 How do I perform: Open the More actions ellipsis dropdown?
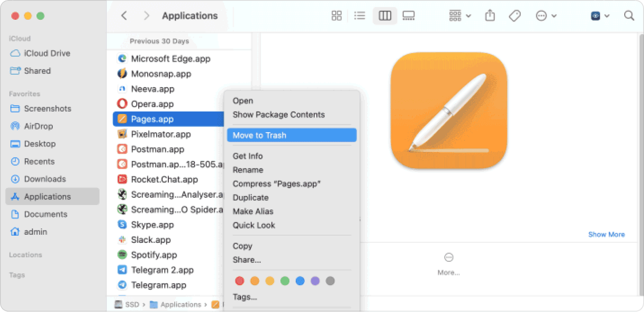point(546,16)
